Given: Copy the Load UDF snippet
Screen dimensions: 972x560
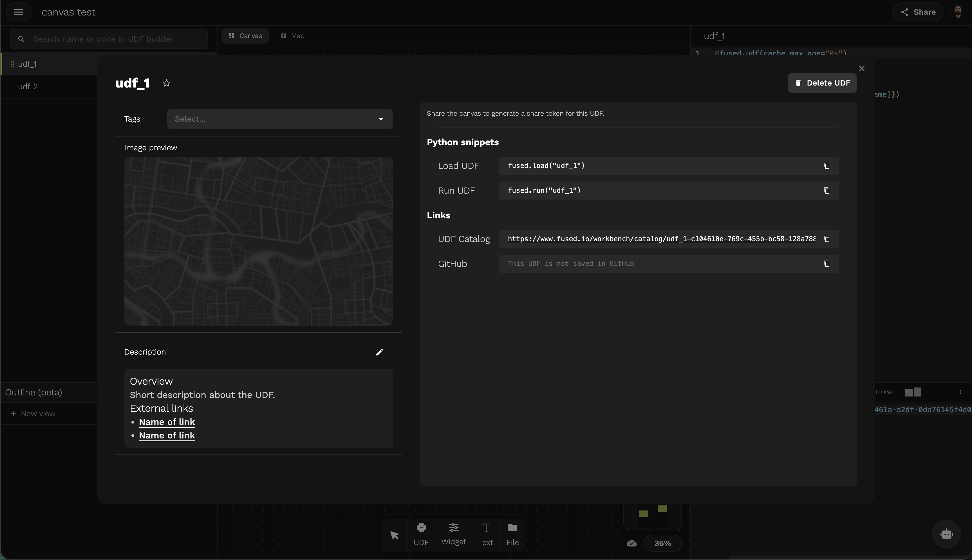Looking at the screenshot, I should (x=827, y=166).
